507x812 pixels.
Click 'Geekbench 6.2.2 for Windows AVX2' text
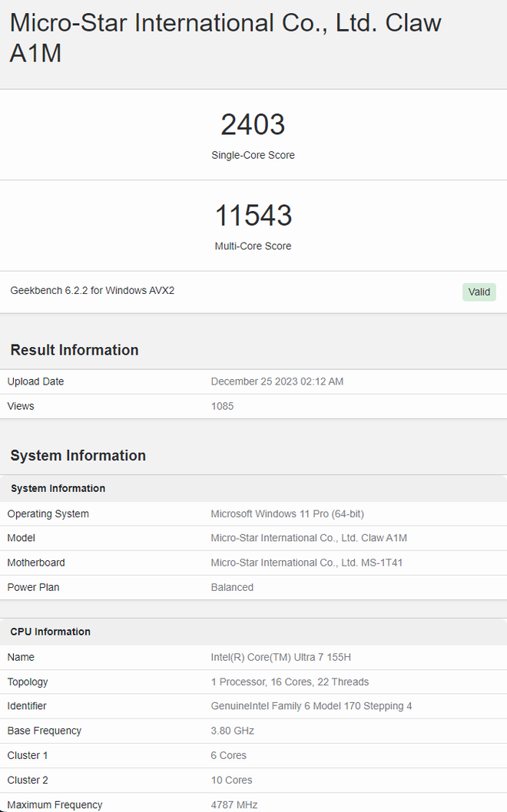(92, 291)
